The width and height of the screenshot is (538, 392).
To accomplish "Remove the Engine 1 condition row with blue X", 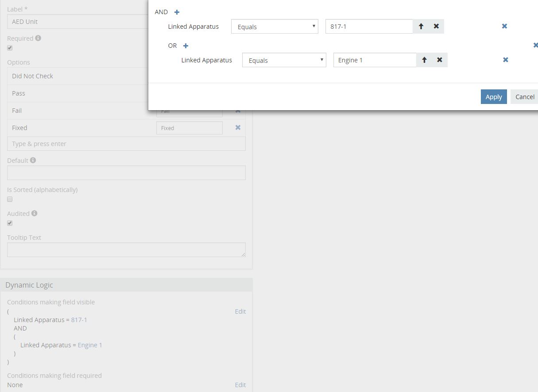I will coord(505,60).
